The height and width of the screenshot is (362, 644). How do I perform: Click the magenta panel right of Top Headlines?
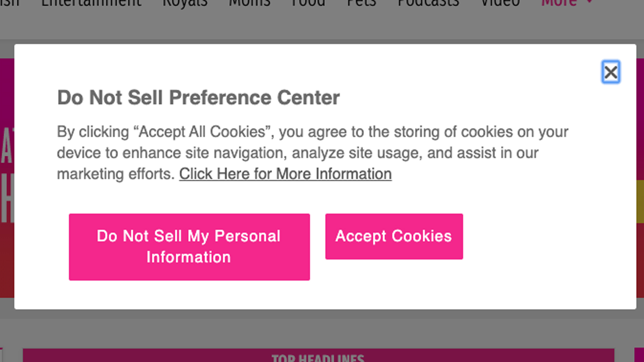[639, 355]
